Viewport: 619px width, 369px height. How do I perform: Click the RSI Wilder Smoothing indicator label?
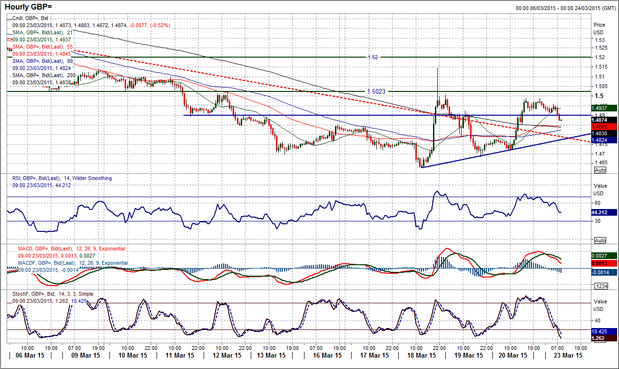point(62,178)
